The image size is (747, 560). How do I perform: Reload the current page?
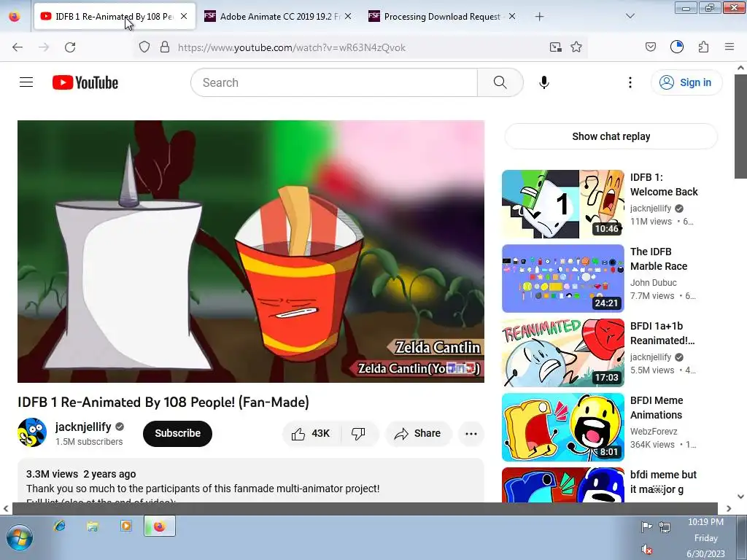coord(70,47)
